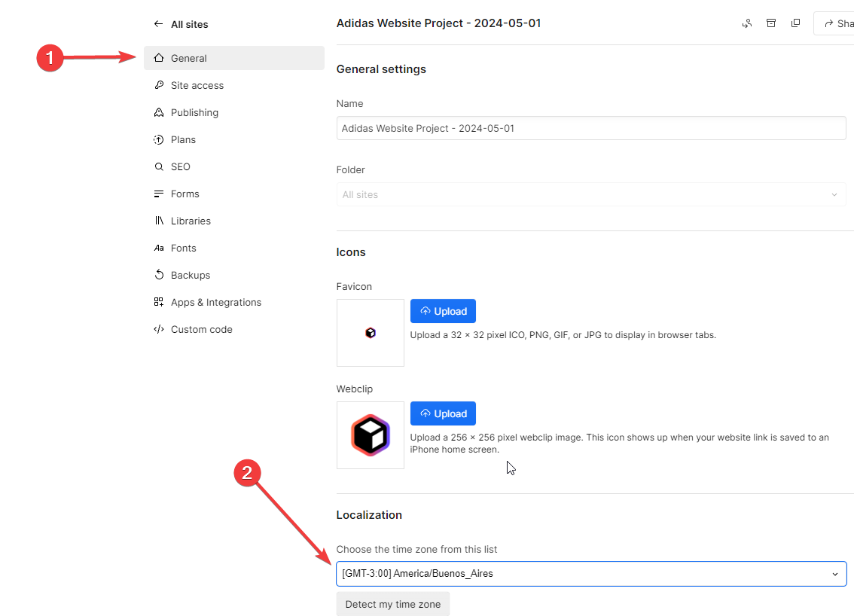Click the SEO magnifier icon
Viewport: 854px width, 616px height.
[x=159, y=166]
